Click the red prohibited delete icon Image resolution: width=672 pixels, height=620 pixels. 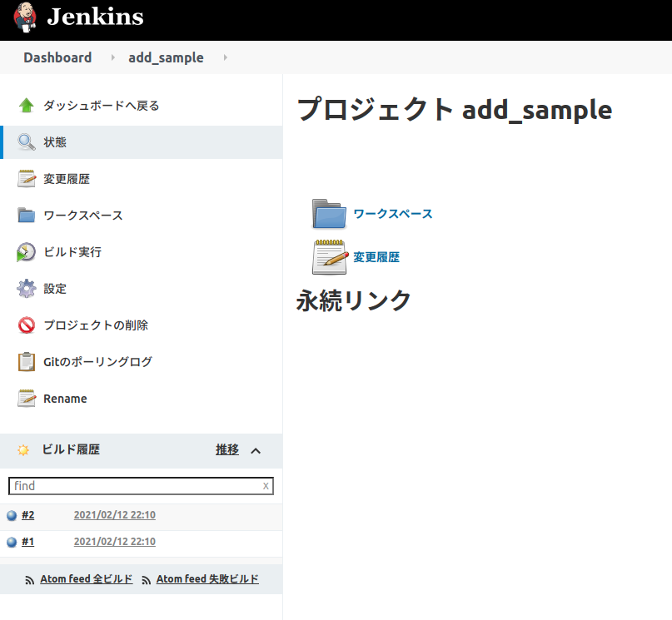click(x=27, y=325)
